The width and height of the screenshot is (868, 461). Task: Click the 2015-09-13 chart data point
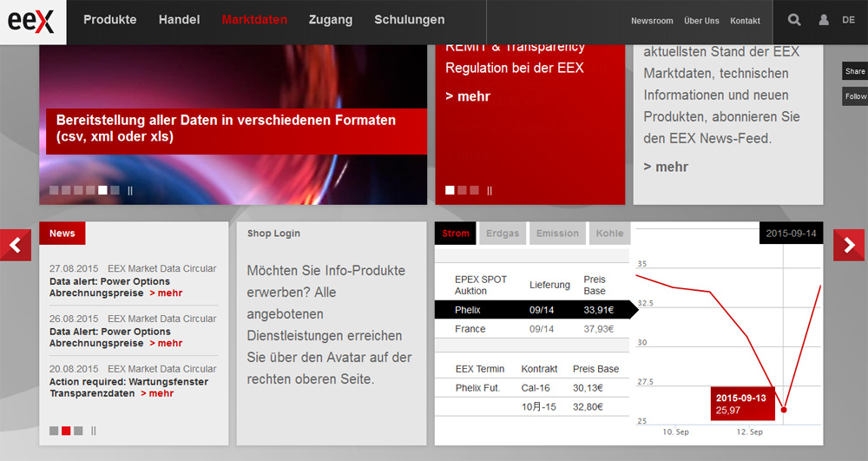point(784,409)
